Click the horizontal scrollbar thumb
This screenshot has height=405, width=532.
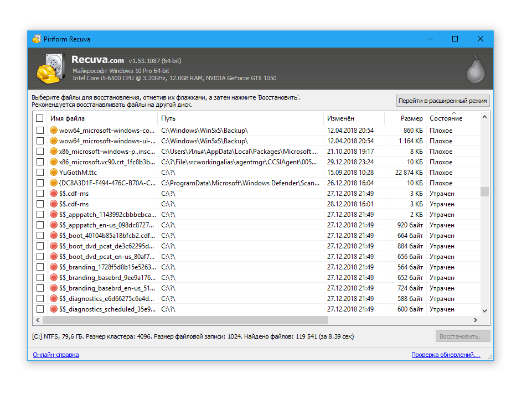[x=185, y=320]
